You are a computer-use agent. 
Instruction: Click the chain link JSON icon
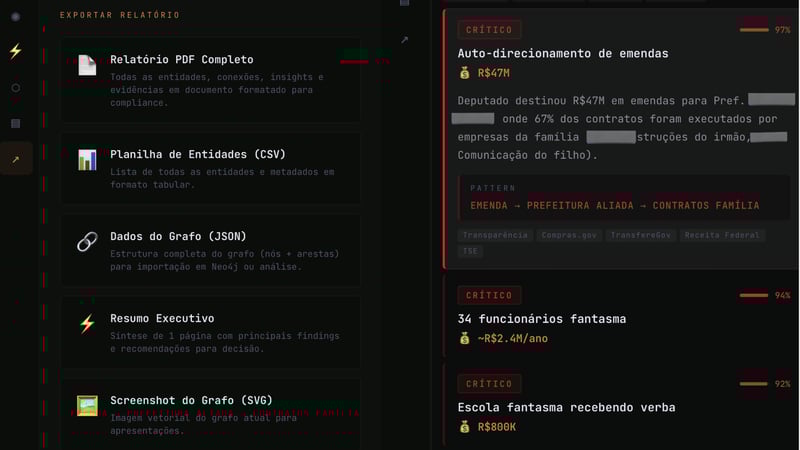tap(87, 241)
